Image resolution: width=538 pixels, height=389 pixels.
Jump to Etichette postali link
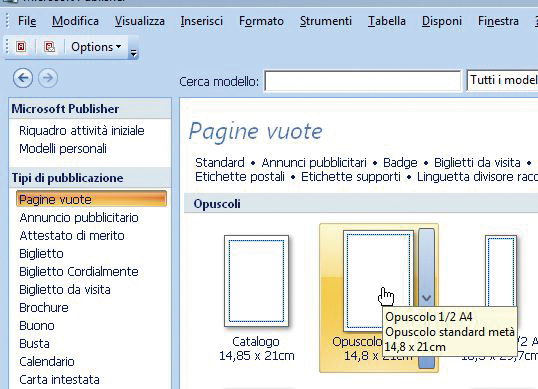pos(240,177)
